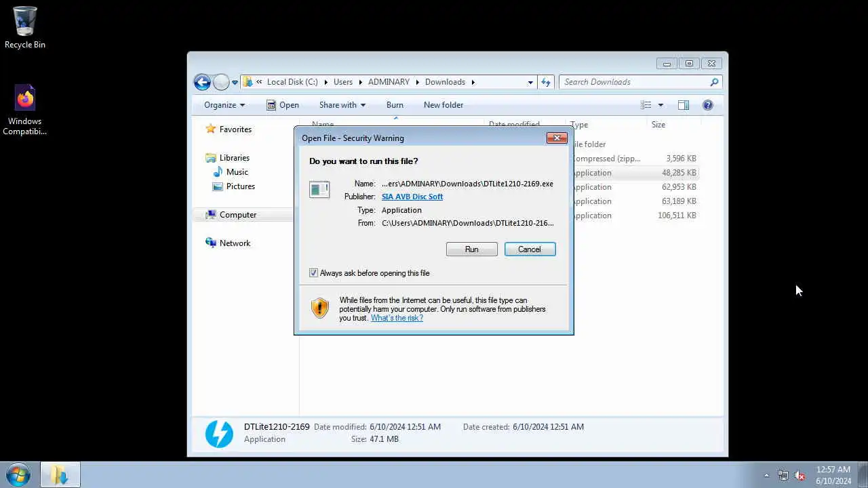Open the Share with dropdown
The height and width of the screenshot is (488, 868).
click(x=342, y=105)
